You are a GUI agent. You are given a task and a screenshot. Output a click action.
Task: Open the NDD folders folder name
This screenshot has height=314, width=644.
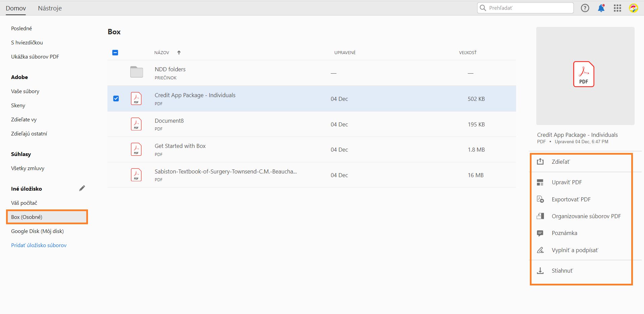click(x=170, y=69)
